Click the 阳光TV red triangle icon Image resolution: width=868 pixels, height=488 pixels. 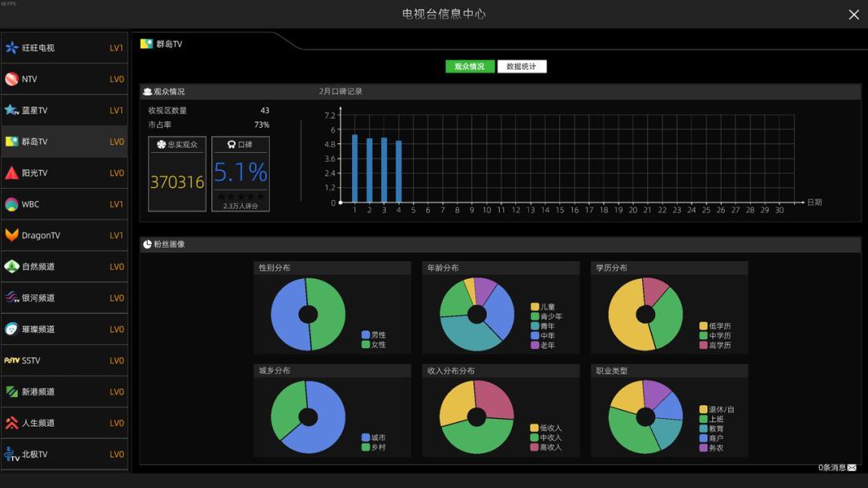click(12, 173)
